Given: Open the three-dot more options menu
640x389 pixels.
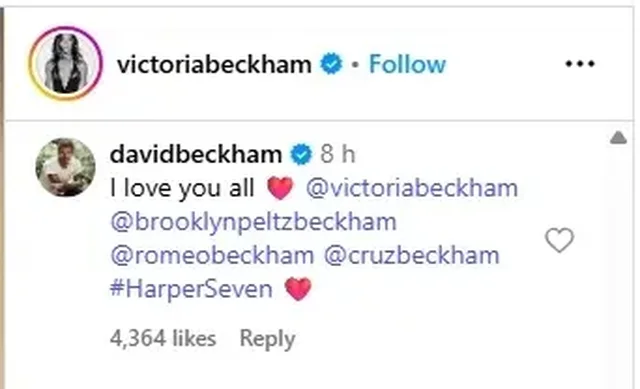Looking at the screenshot, I should pyautogui.click(x=580, y=63).
